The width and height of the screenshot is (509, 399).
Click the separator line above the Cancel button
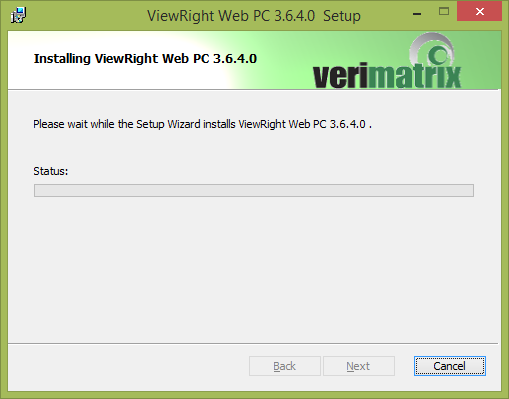[253, 343]
